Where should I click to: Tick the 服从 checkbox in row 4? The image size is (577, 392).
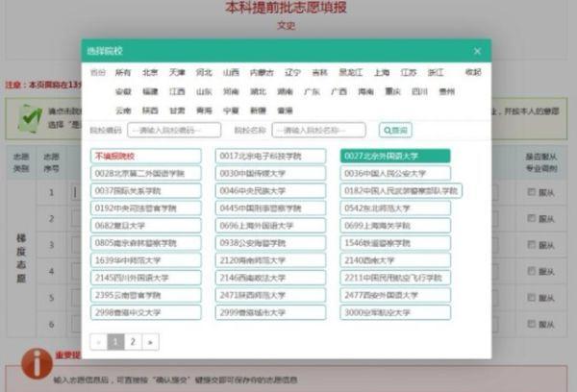coord(531,271)
